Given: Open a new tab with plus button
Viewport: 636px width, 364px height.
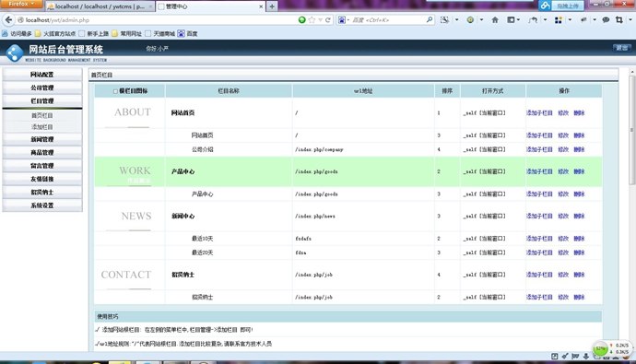Looking at the screenshot, I should tap(272, 6).
